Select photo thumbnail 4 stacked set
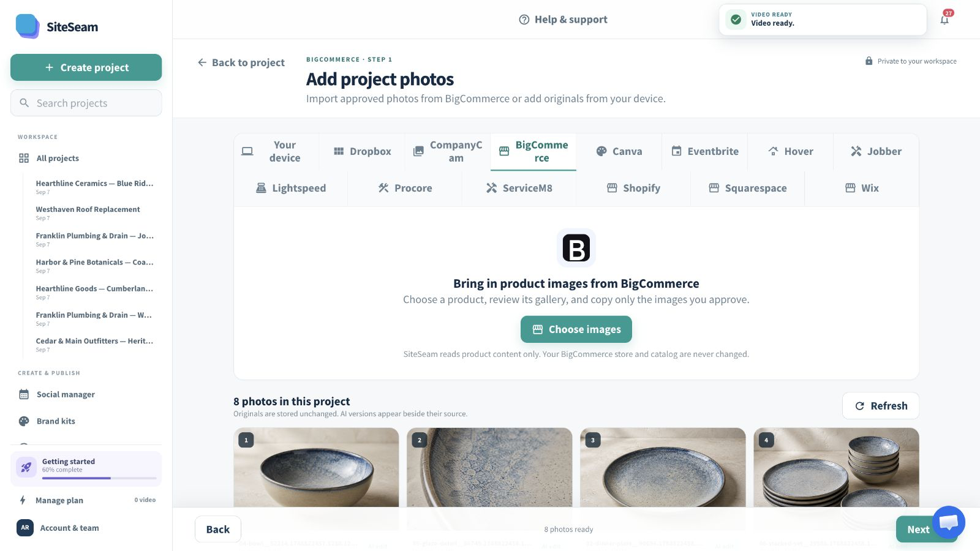The image size is (980, 551). coord(836,468)
